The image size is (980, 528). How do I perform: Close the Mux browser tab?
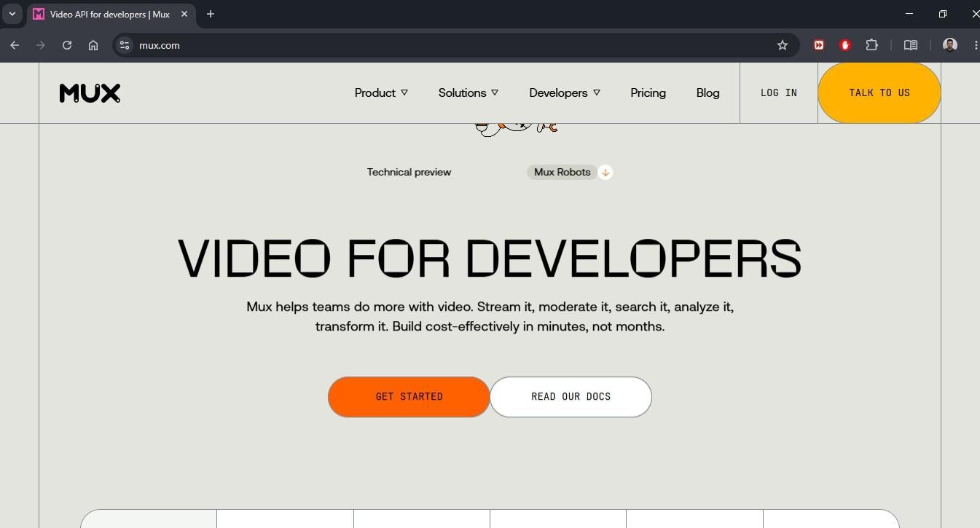(x=184, y=14)
